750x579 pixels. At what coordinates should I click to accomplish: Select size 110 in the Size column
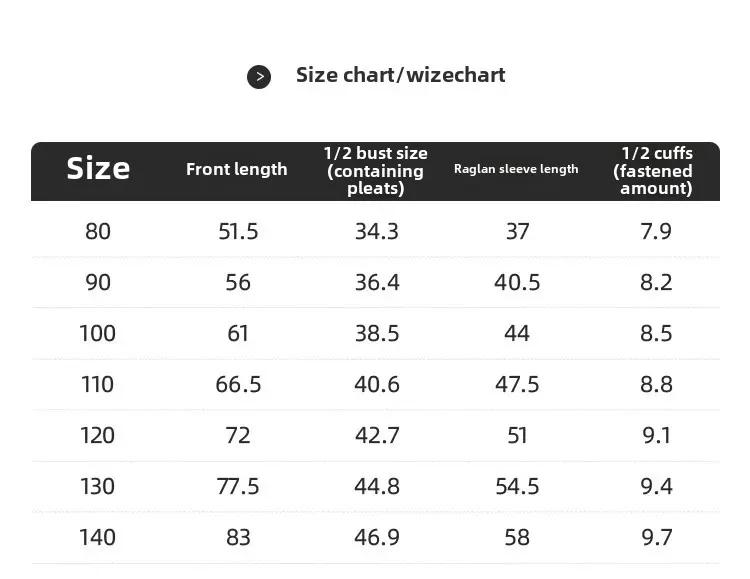tap(98, 384)
